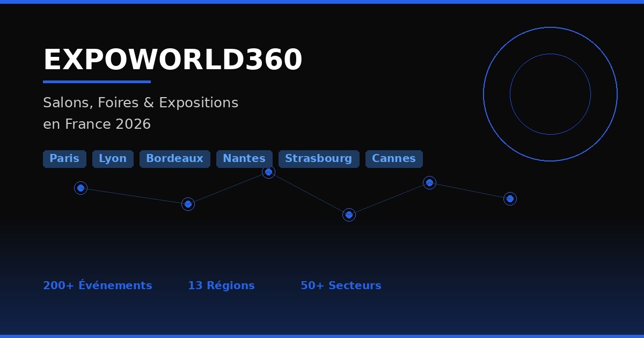Viewport: 644px width, 338px height.
Task: Select the highest chart node near Nantes
Action: (x=269, y=172)
